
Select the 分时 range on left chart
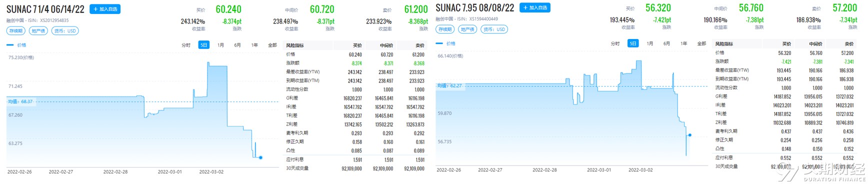pos(186,45)
